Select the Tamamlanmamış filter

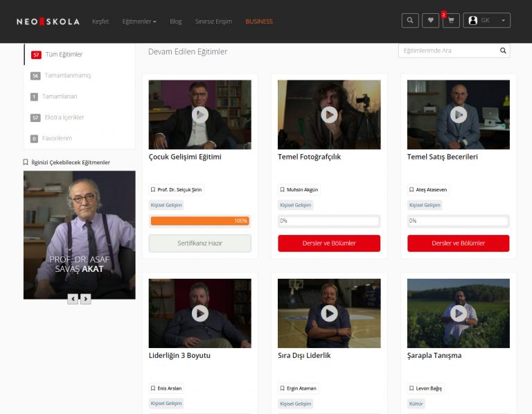pos(67,76)
